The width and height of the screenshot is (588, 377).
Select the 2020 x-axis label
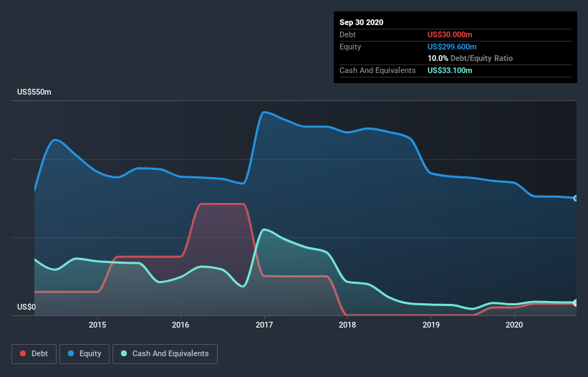pos(514,325)
